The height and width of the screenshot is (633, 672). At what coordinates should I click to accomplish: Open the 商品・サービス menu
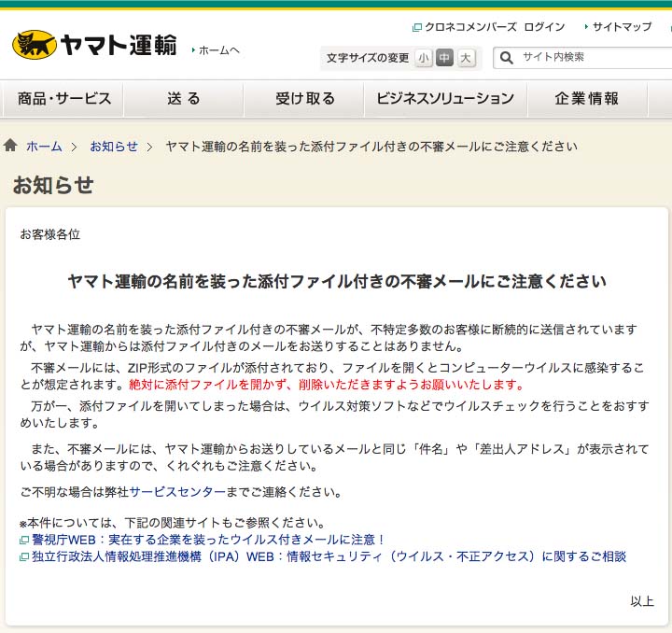[64, 99]
